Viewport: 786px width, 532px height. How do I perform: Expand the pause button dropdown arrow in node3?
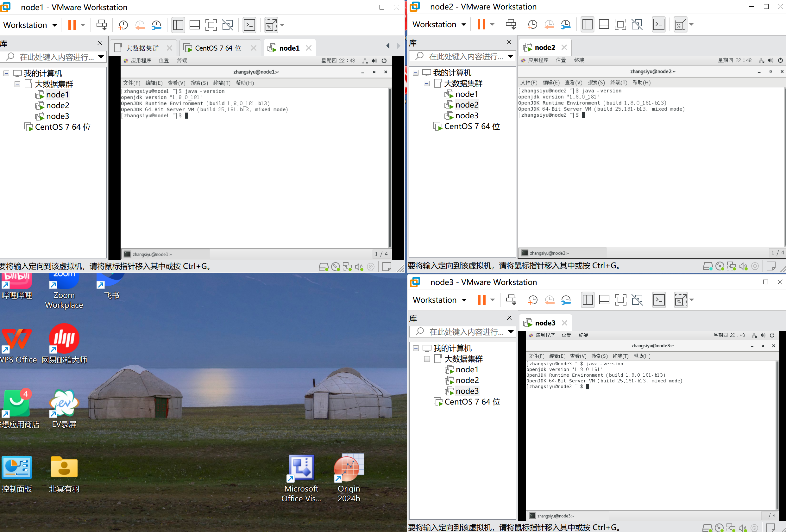[493, 300]
